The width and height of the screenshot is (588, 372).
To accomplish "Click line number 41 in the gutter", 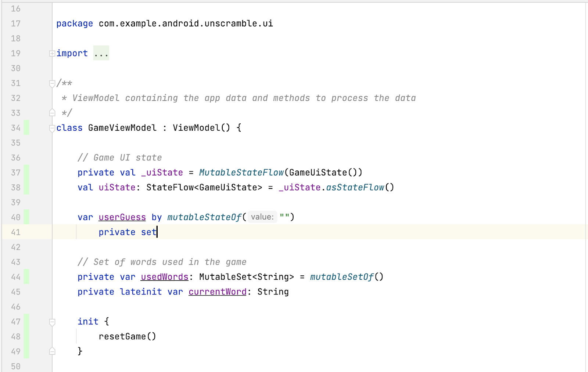I will click(16, 232).
